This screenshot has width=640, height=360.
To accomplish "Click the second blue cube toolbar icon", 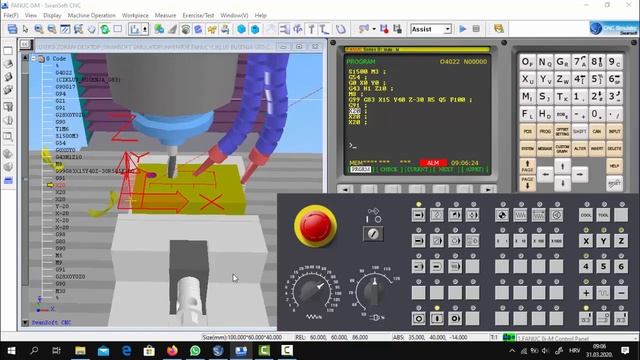I will pos(255,29).
